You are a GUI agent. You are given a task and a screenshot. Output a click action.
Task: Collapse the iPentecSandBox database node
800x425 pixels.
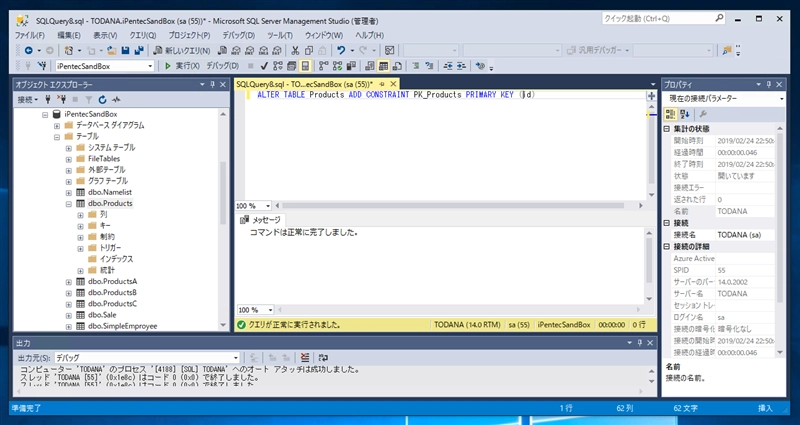pyautogui.click(x=45, y=114)
